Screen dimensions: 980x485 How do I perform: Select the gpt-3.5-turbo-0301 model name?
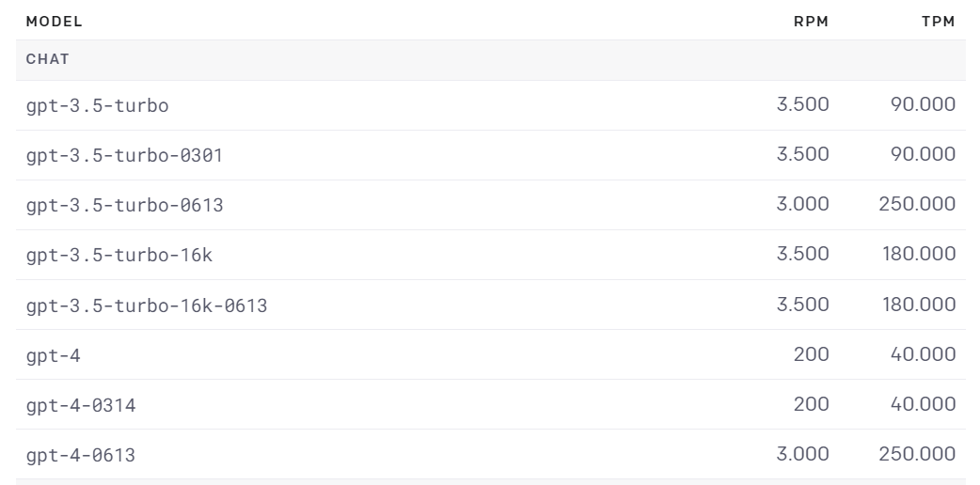pyautogui.click(x=124, y=155)
